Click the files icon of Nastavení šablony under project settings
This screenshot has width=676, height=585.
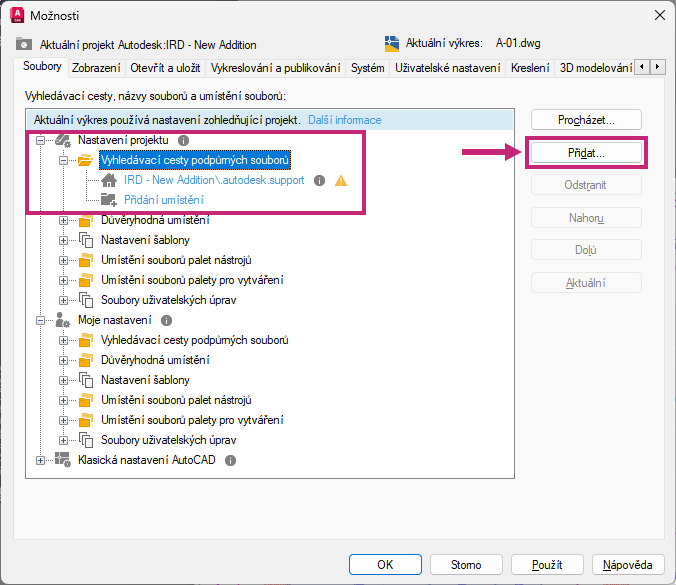pos(86,240)
